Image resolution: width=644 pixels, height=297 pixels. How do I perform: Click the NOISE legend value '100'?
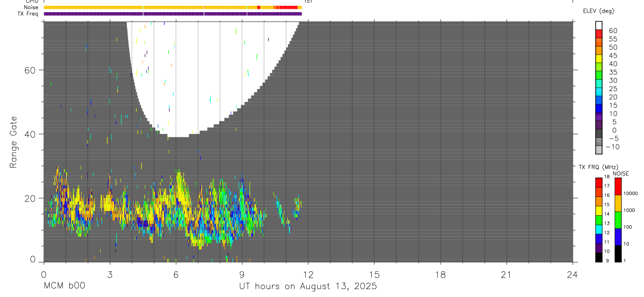coord(629,227)
